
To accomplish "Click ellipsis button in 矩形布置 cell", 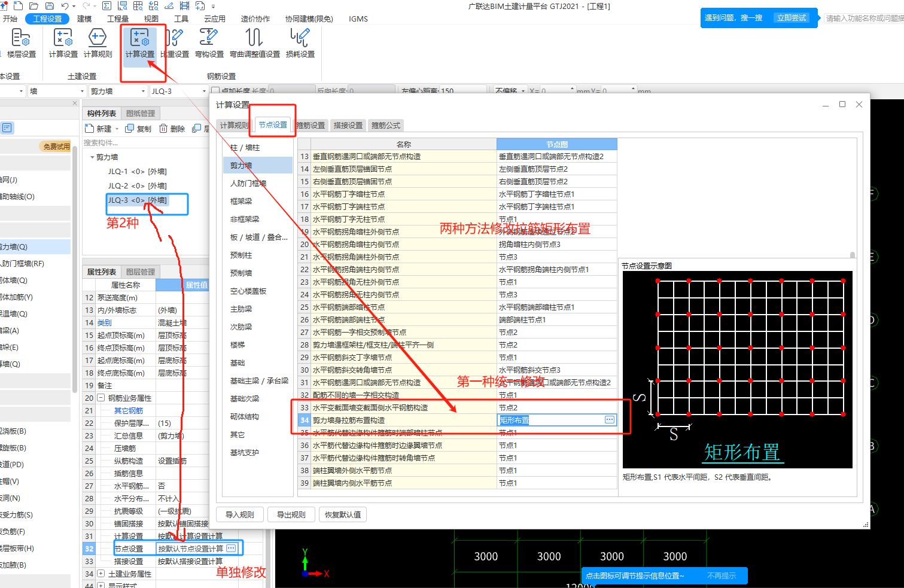I will coord(610,420).
